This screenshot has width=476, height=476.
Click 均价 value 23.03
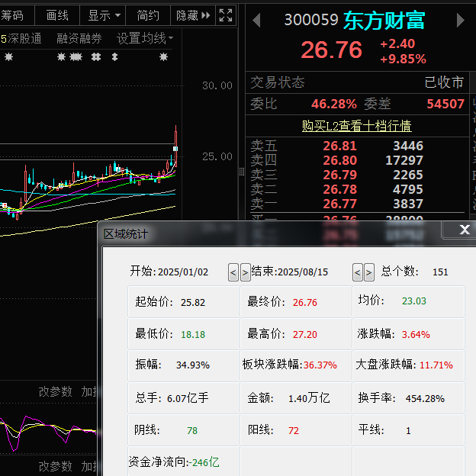coord(414,301)
